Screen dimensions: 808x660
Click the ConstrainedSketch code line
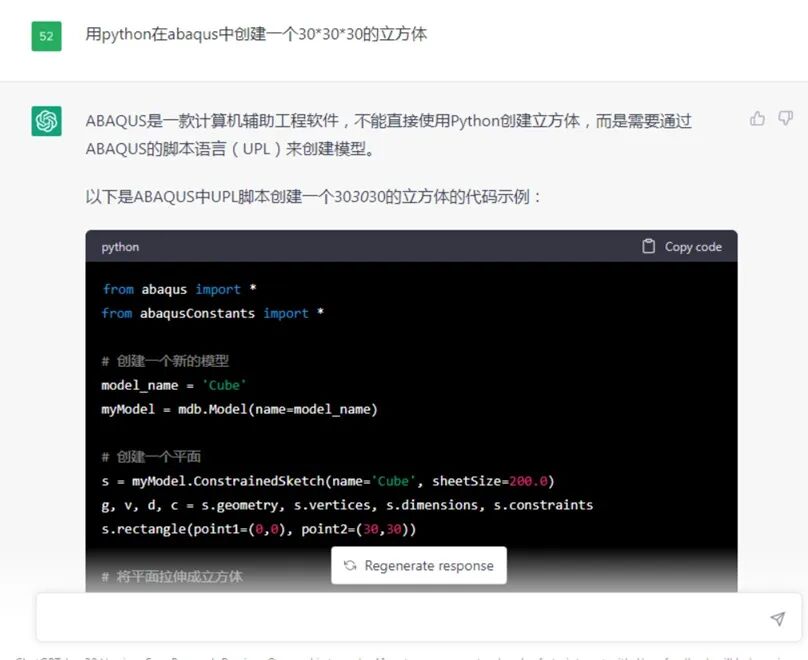point(327,480)
